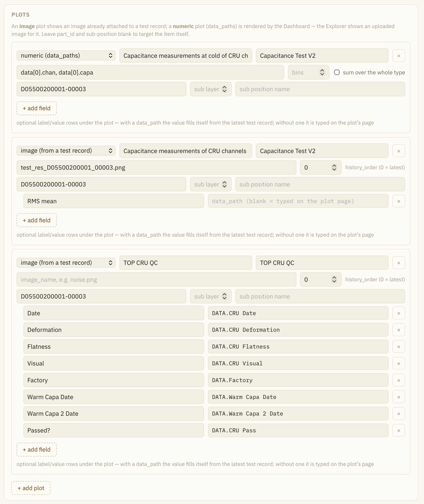Click the add plot button
The height and width of the screenshot is (504, 424).
[x=31, y=488]
